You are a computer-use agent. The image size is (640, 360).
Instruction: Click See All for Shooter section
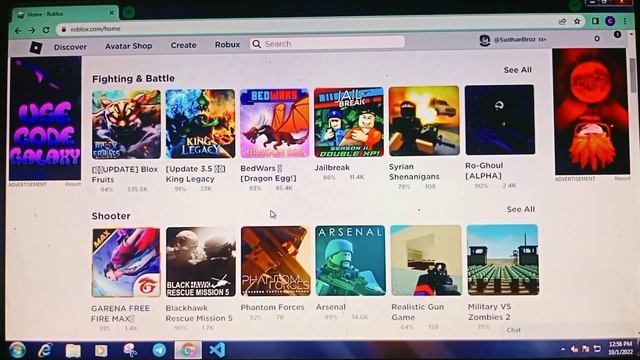520,209
